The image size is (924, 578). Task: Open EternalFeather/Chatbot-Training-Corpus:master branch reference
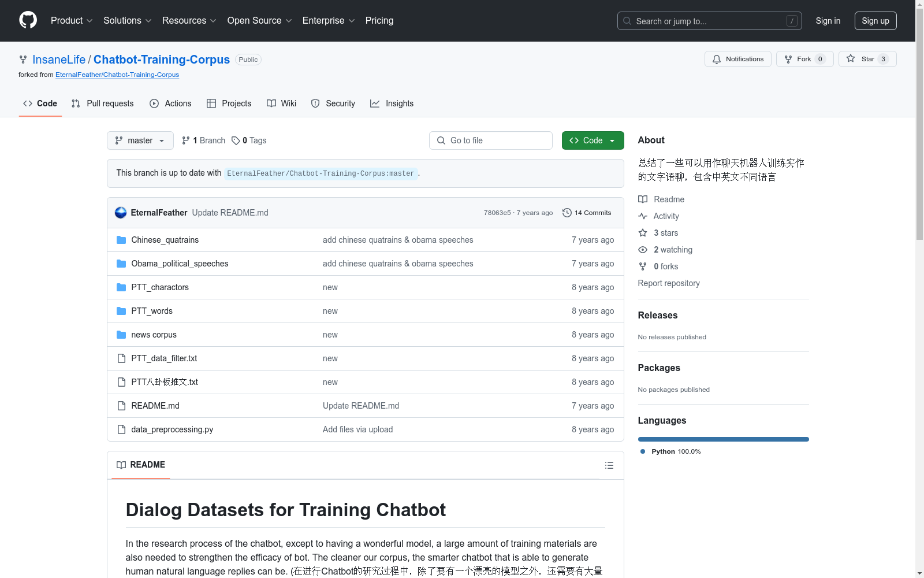321,173
